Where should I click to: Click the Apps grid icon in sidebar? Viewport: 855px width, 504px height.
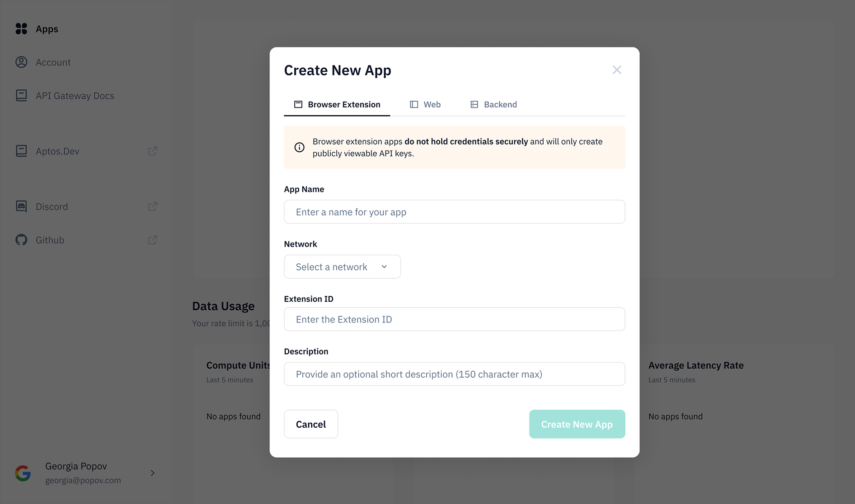21,29
